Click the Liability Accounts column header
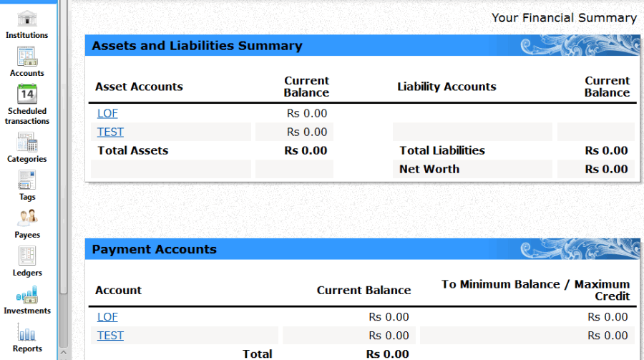 coord(447,87)
